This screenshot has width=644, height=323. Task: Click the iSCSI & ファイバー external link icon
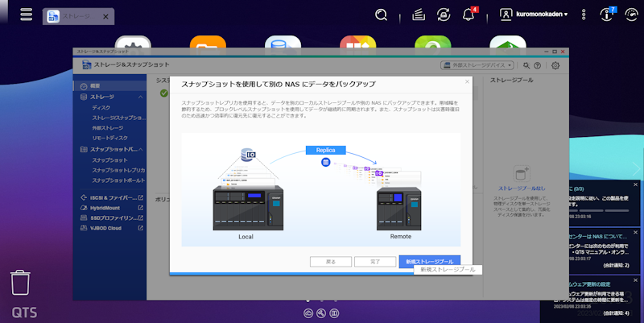[141, 197]
